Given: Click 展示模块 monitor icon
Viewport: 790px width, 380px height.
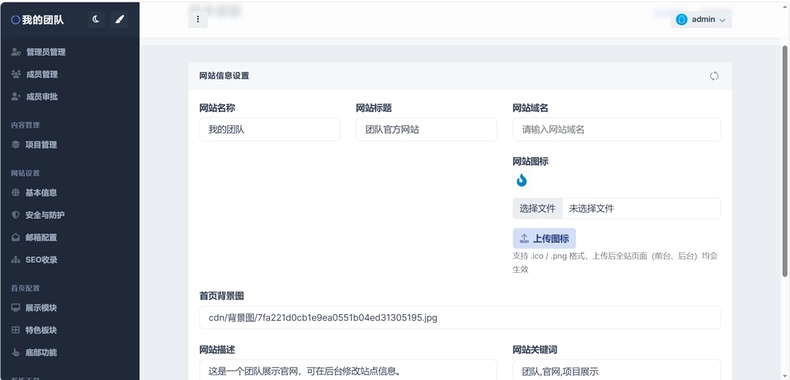Looking at the screenshot, I should pos(16,308).
